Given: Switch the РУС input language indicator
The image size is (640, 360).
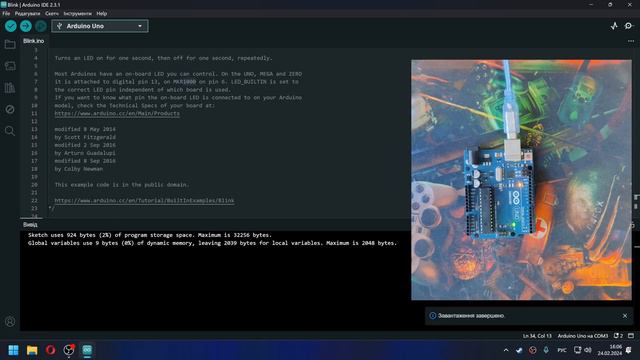Looking at the screenshot, I should [x=562, y=350].
